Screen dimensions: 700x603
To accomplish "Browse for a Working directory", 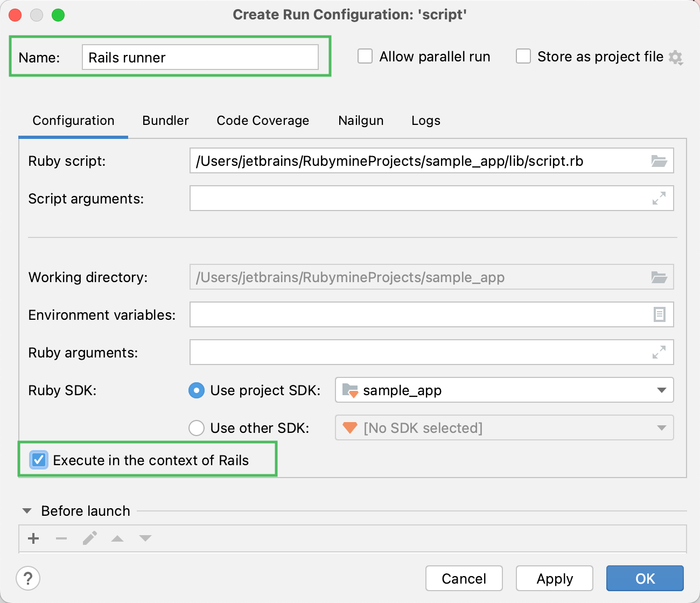I will (659, 277).
